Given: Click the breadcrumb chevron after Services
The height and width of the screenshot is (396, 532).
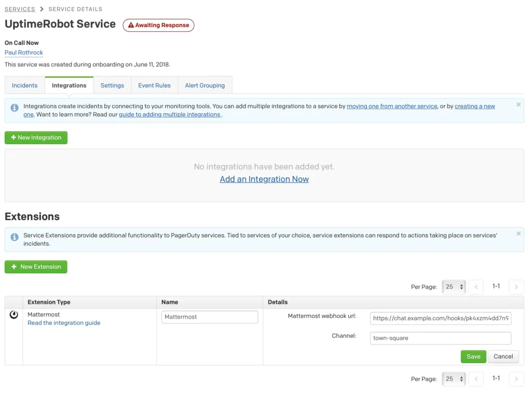Looking at the screenshot, I should coord(42,9).
